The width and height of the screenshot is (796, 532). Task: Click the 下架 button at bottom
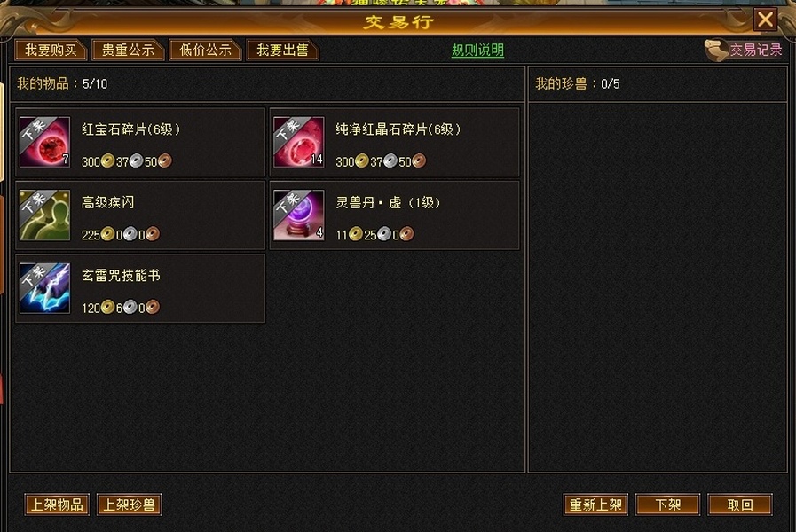point(667,505)
